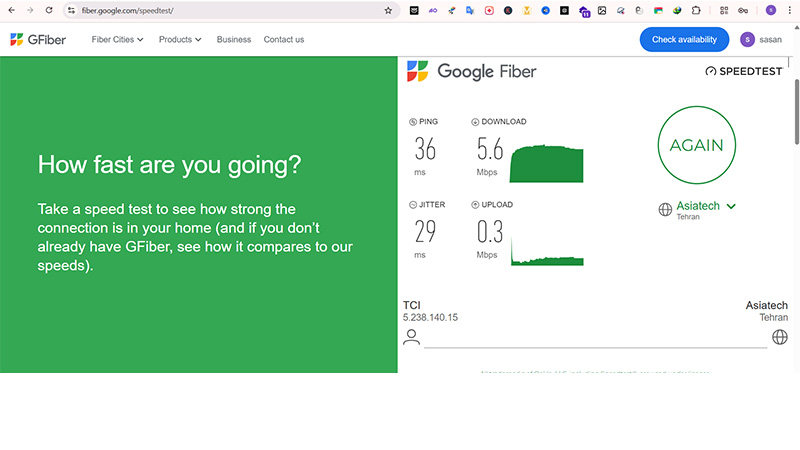Open the incognito glasses icon in toolbar
The image size is (800, 450).
pos(743,10)
